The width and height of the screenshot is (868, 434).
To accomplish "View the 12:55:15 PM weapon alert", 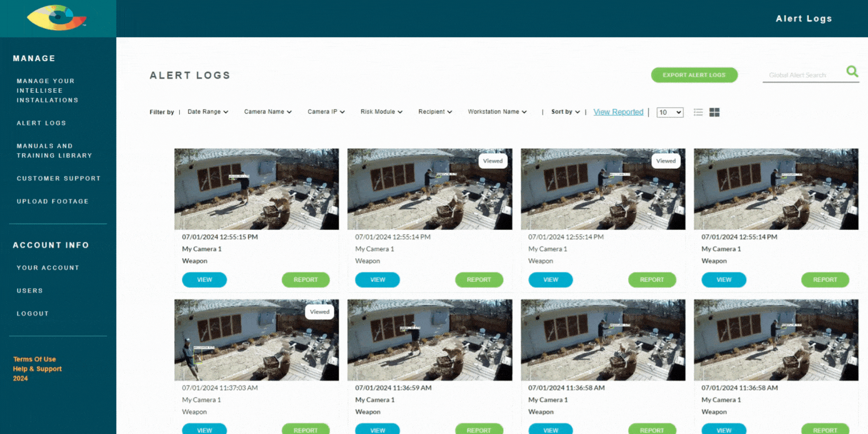I will [204, 280].
